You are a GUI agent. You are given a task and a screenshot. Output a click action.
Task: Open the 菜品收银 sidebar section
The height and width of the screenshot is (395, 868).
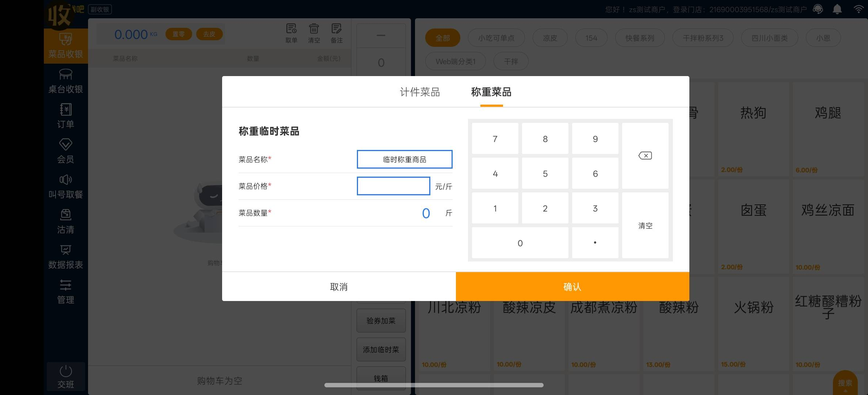tap(66, 46)
